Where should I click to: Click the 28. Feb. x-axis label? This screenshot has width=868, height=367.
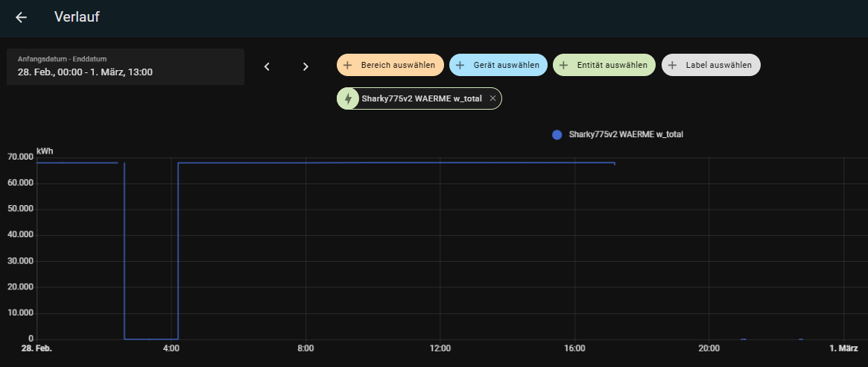(x=37, y=348)
